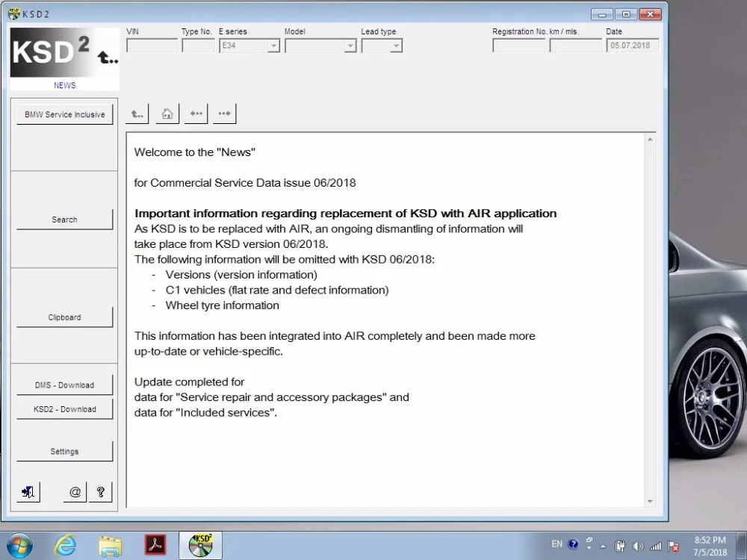The width and height of the screenshot is (747, 560).
Task: Go to the home page icon
Action: [167, 113]
